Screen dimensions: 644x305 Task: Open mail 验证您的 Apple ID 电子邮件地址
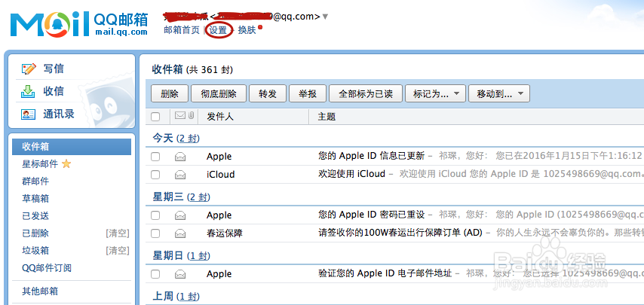click(385, 273)
